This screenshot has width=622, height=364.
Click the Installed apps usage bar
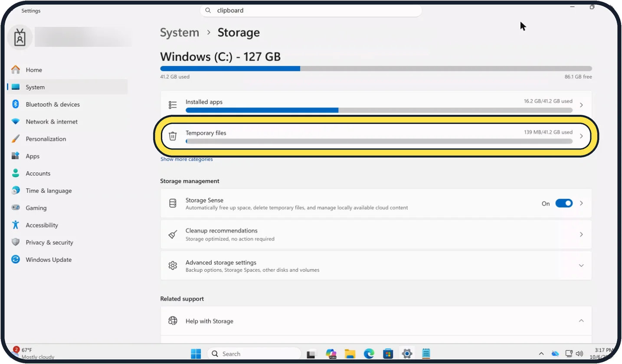pyautogui.click(x=379, y=110)
